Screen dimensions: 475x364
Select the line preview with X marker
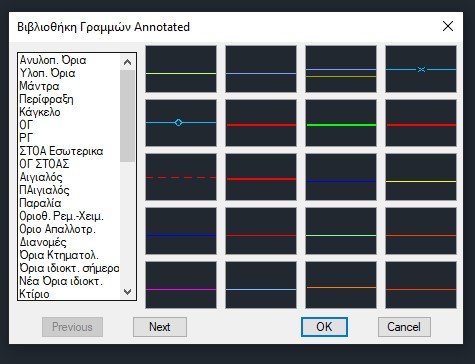[421, 69]
